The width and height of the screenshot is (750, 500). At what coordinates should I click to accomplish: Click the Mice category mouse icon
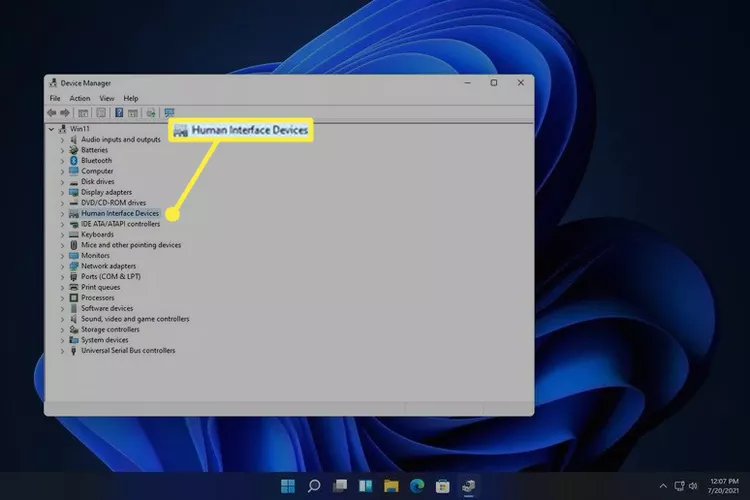click(74, 245)
